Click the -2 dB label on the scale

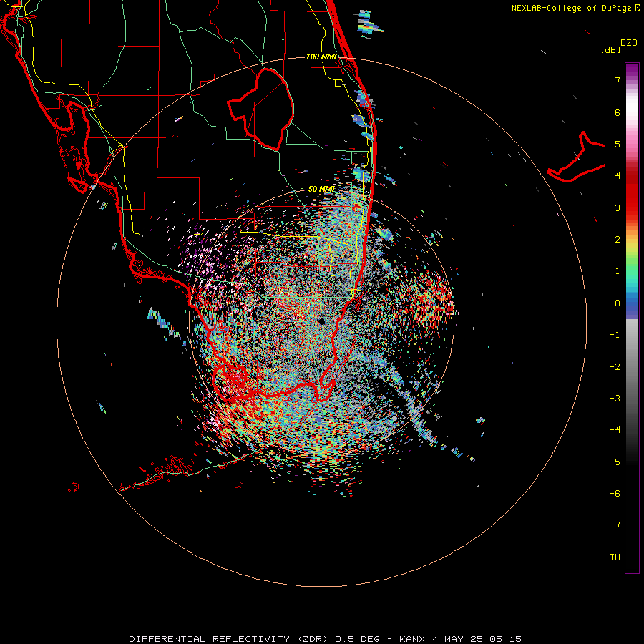pos(615,366)
